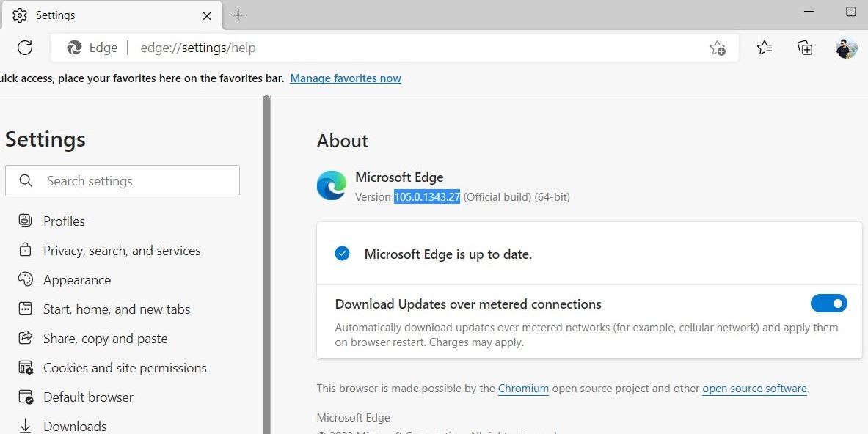
Task: Add this page to favorites star icon
Action: 718,48
